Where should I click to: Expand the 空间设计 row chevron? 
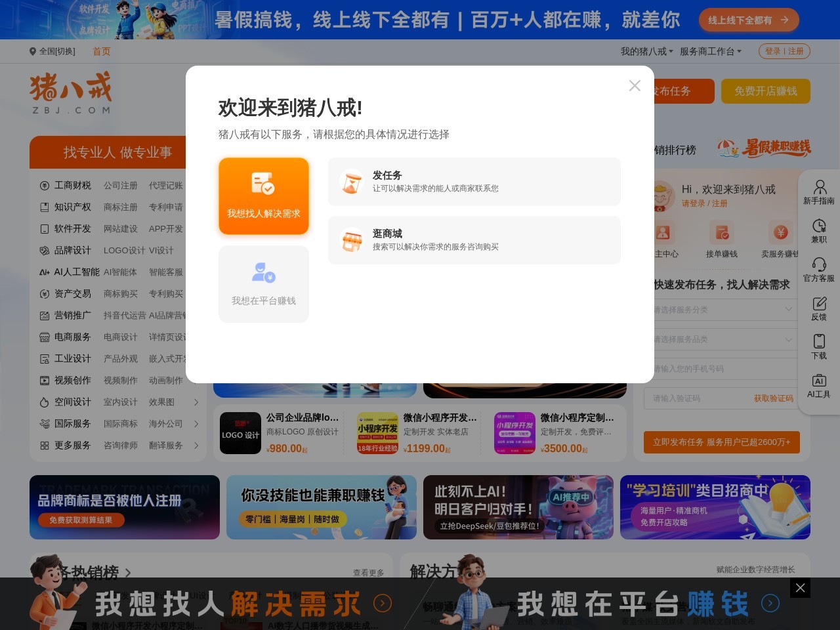click(x=196, y=402)
